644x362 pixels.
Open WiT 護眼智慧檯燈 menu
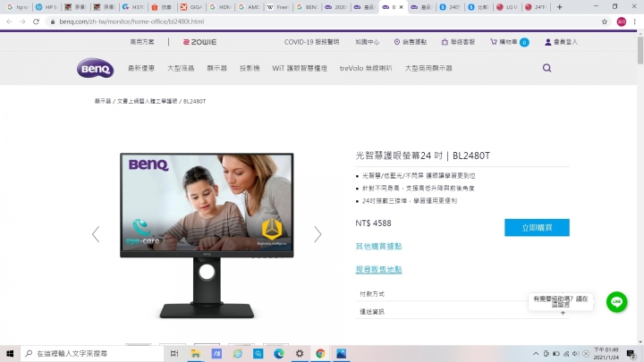(x=300, y=68)
